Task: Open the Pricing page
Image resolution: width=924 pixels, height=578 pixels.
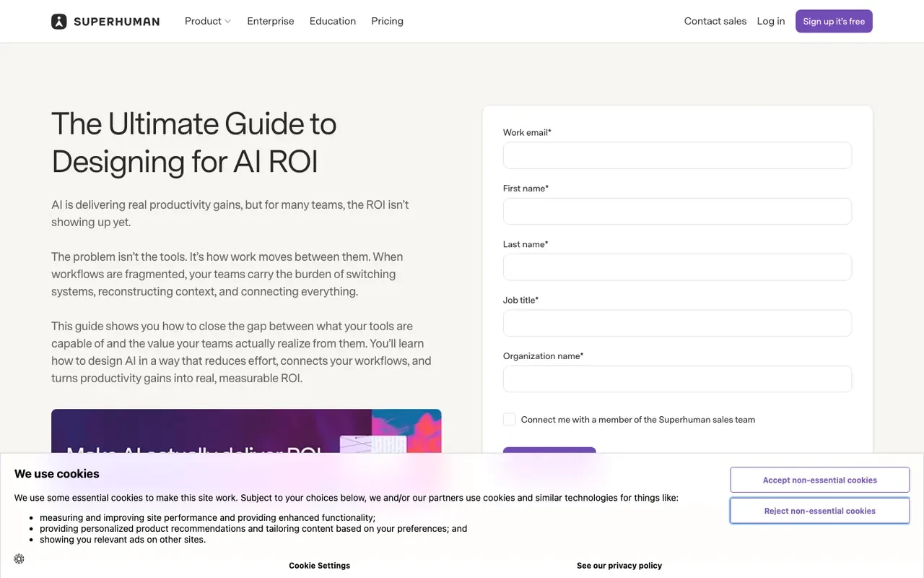Action: 387,21
